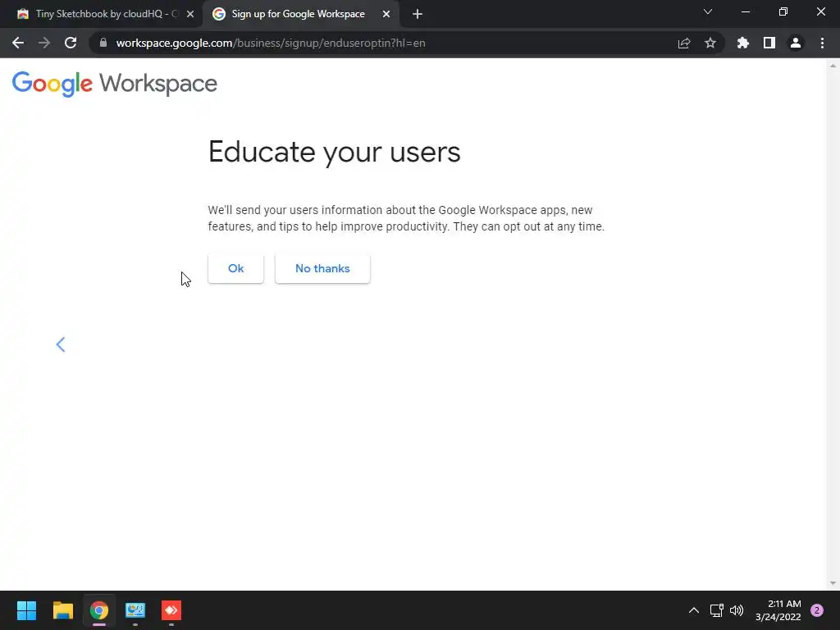This screenshot has height=630, width=840.
Task: Open a new tab
Action: 418,15
